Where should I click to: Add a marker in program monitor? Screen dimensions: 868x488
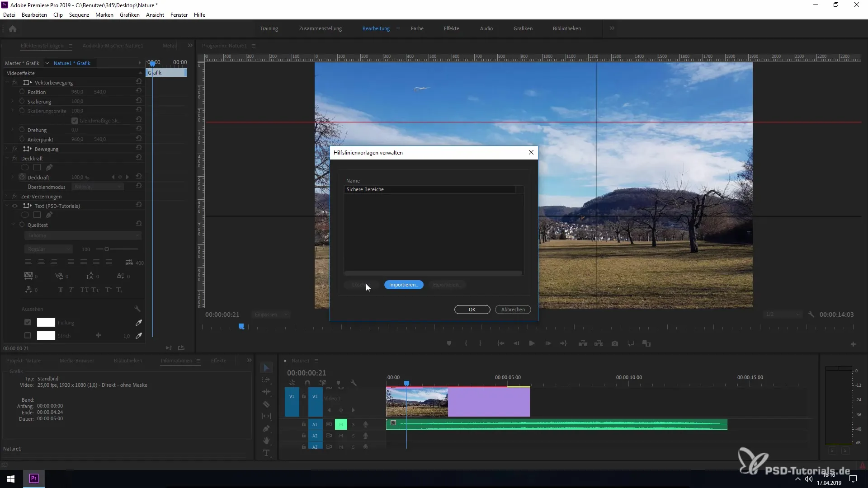449,343
